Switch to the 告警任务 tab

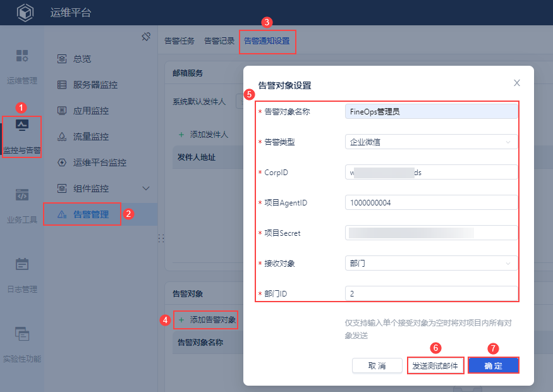point(179,41)
